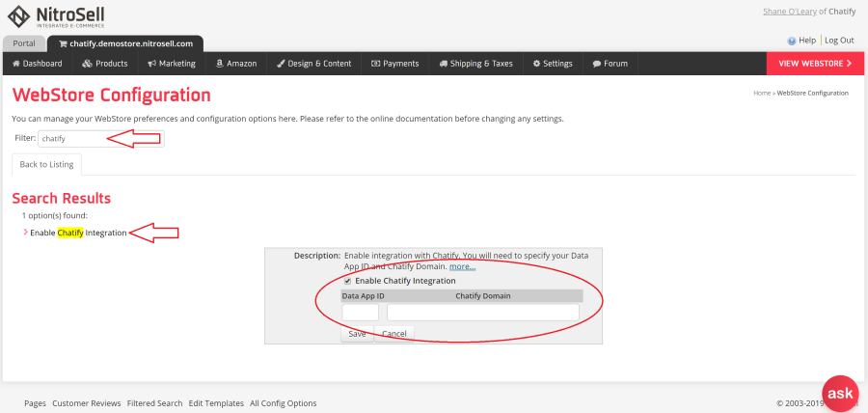Viewport: 868px width, 413px height.
Task: Click the Help question mark icon
Action: (792, 41)
